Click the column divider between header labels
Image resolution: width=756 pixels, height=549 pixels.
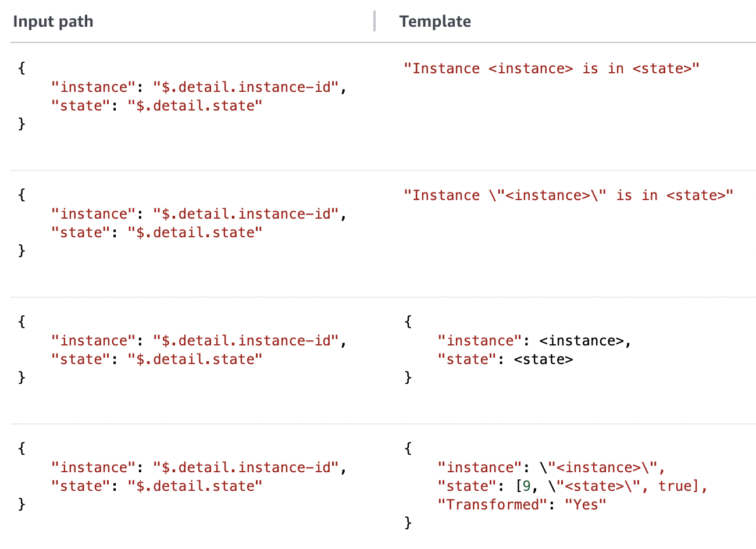[x=375, y=21]
